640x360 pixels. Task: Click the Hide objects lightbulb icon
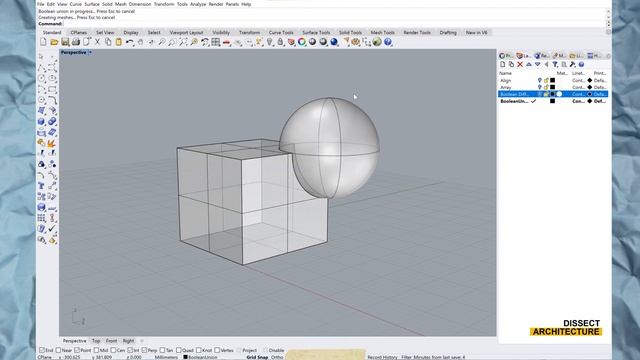269,42
